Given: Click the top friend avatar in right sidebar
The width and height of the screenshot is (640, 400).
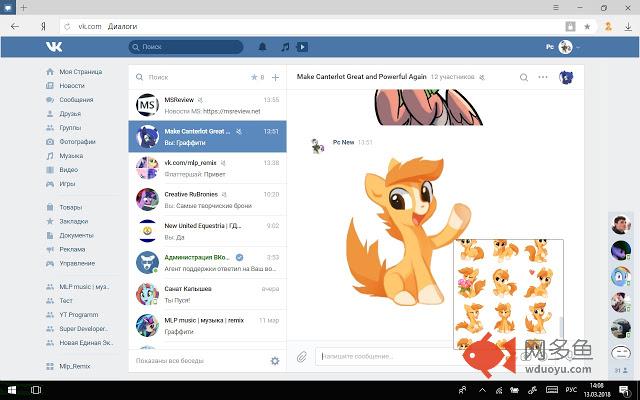Looking at the screenshot, I should (620, 224).
